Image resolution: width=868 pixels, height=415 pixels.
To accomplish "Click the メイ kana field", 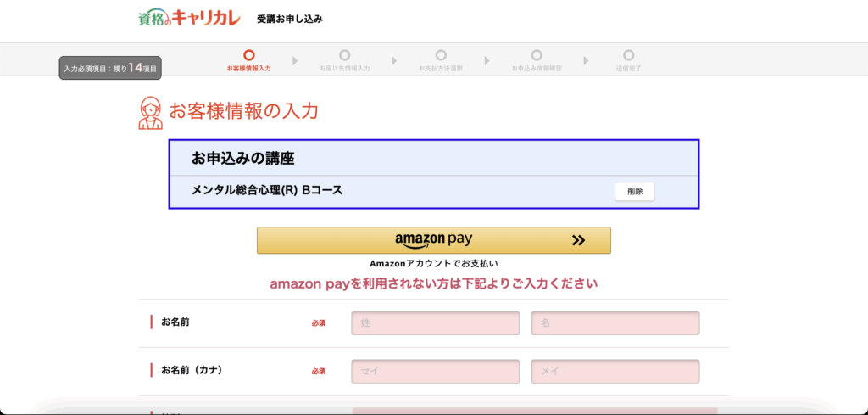I will (615, 371).
